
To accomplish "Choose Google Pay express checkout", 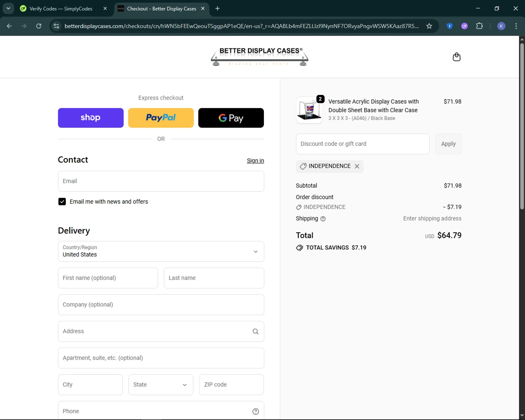I will 231,118.
